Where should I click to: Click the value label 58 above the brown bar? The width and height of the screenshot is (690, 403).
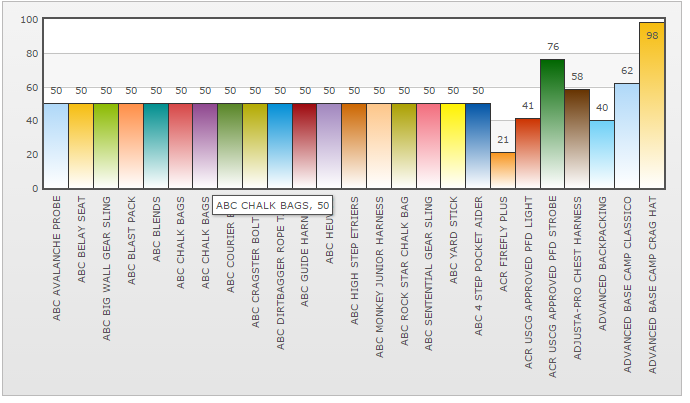point(577,77)
